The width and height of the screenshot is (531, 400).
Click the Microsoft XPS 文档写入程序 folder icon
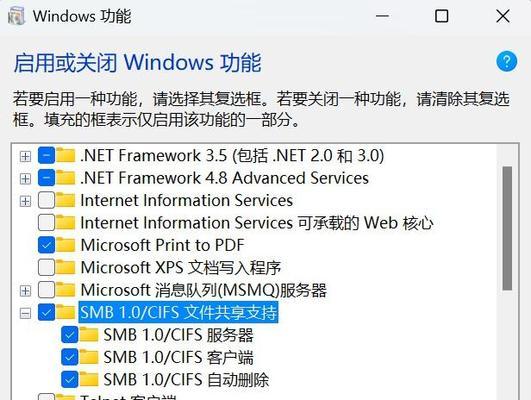[66, 267]
